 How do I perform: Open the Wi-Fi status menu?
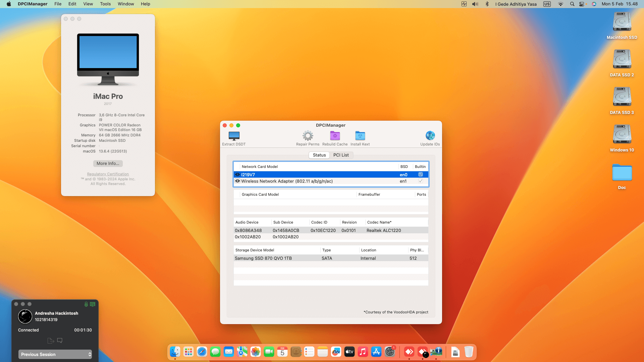[560, 4]
